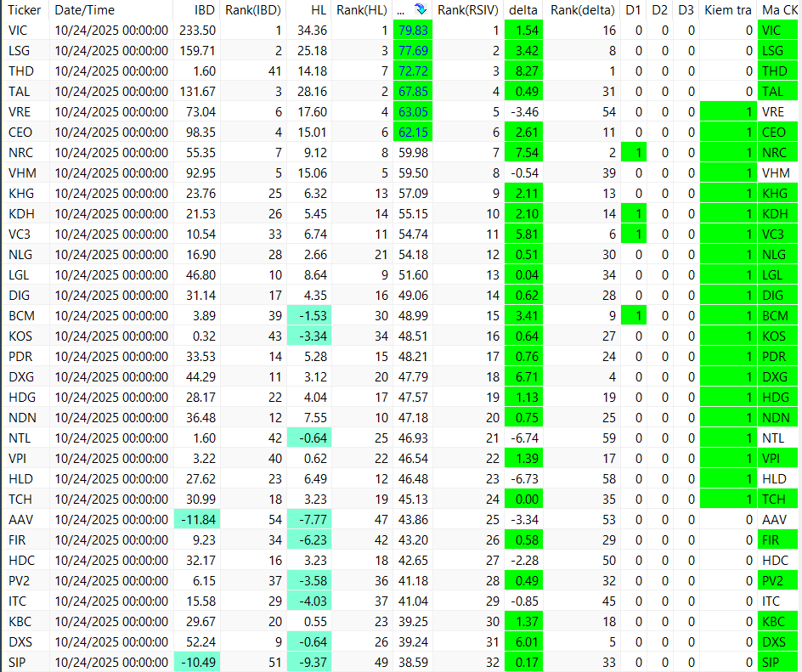Click the delta value -6.74
The height and width of the screenshot is (672, 802).
pos(524,438)
